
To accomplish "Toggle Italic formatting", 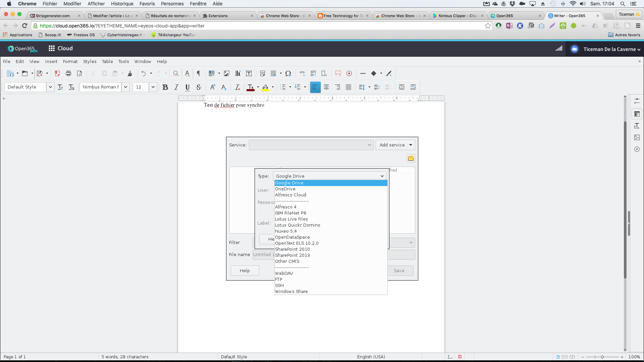I will 176,87.
